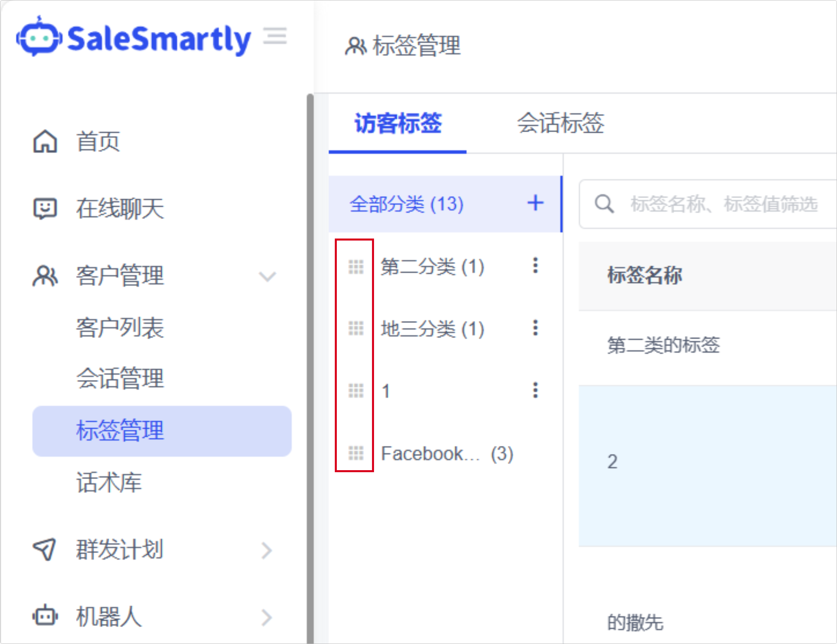Open three-dot menu beside category 1
Image resolution: width=837 pixels, height=644 pixels.
535,391
